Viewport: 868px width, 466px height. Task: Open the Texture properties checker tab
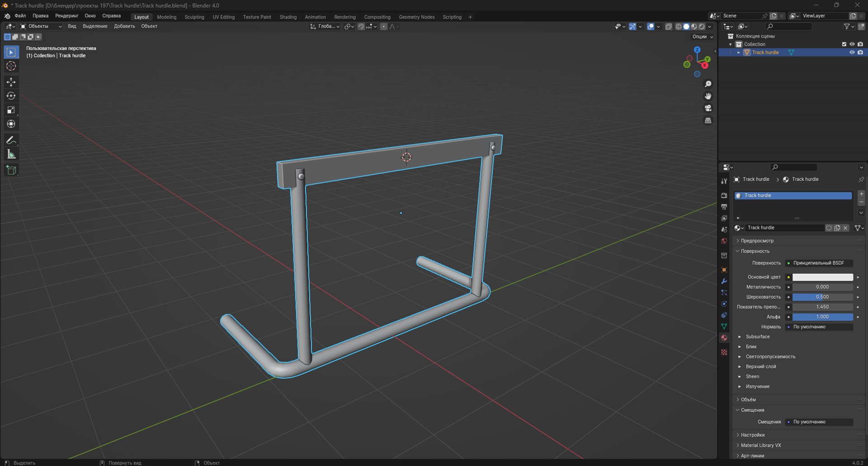click(724, 352)
